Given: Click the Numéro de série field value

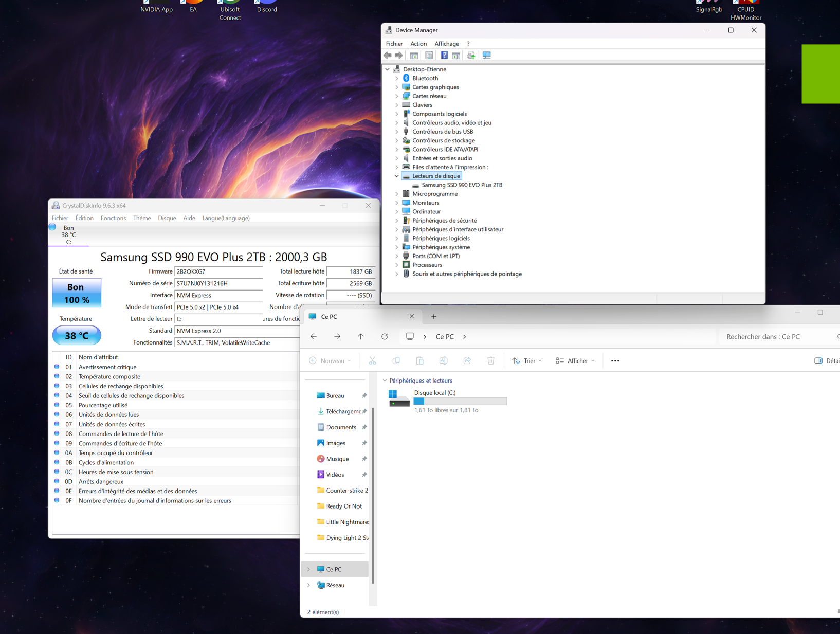Looking at the screenshot, I should point(219,283).
